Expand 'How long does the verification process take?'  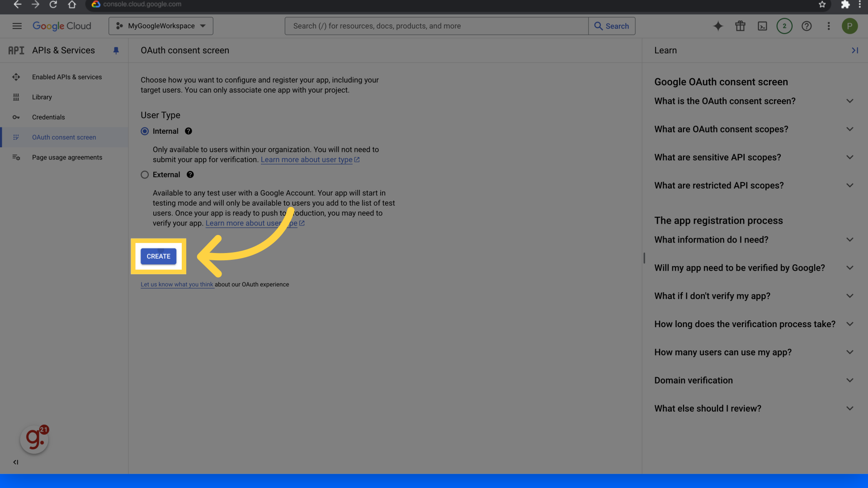(754, 324)
